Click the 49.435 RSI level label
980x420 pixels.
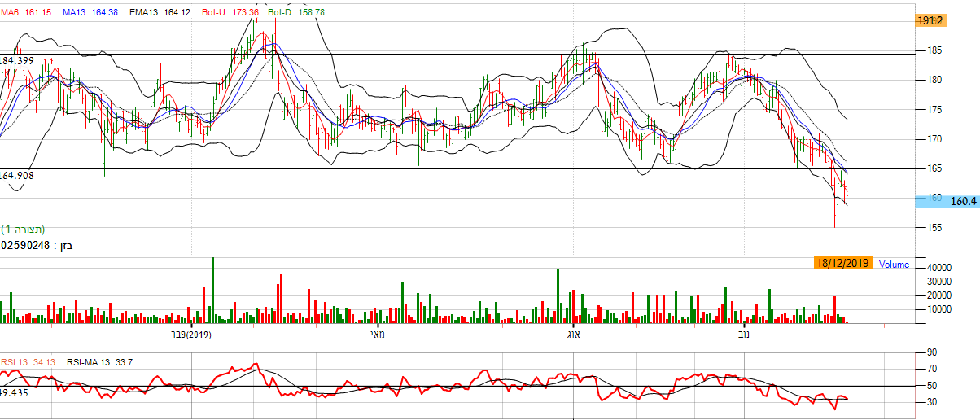coord(15,392)
